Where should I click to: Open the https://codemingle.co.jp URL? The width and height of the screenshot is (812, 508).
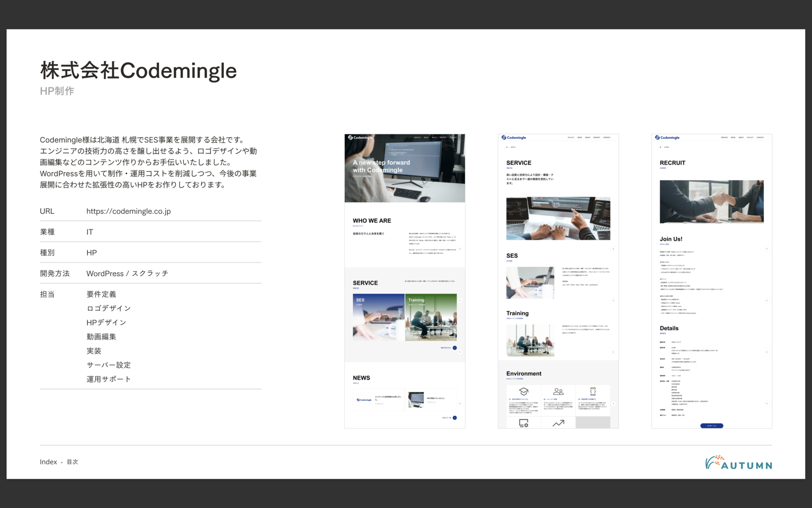(x=128, y=211)
